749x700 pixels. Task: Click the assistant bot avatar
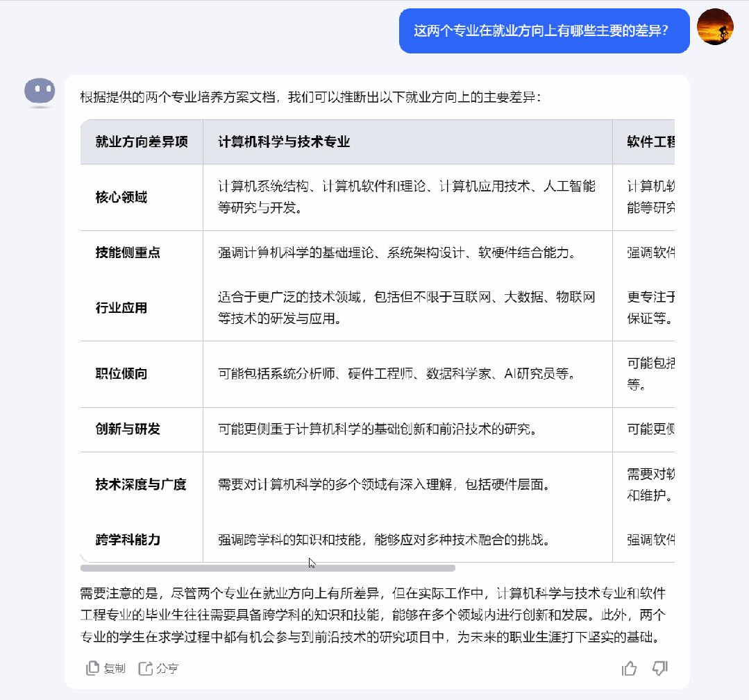pos(40,91)
